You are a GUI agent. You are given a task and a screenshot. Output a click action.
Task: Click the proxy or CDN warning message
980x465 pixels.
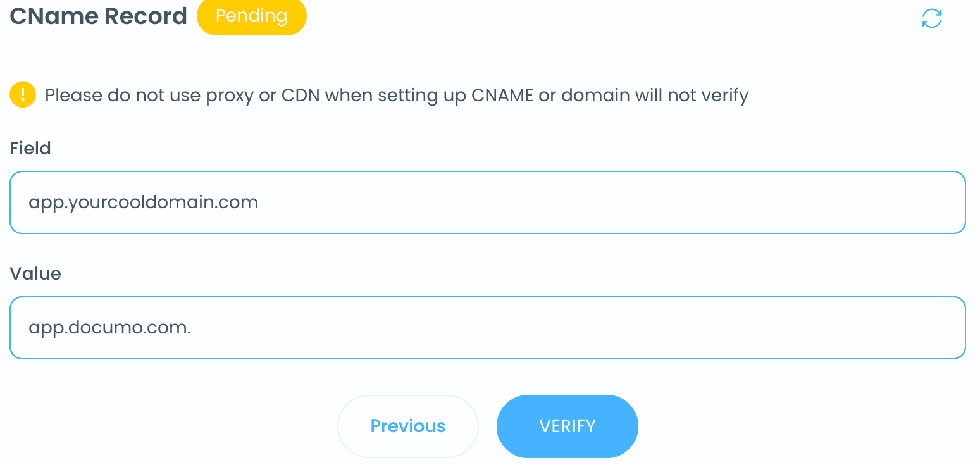click(397, 96)
